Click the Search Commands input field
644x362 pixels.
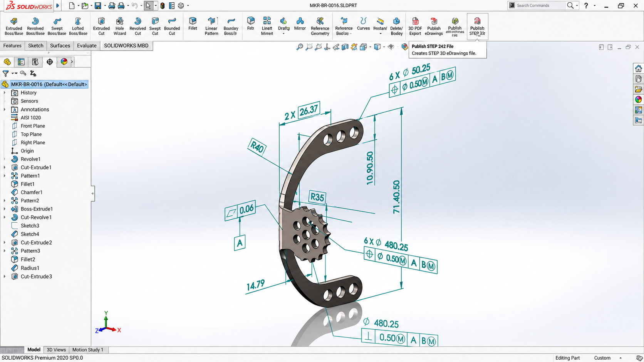(x=540, y=5)
